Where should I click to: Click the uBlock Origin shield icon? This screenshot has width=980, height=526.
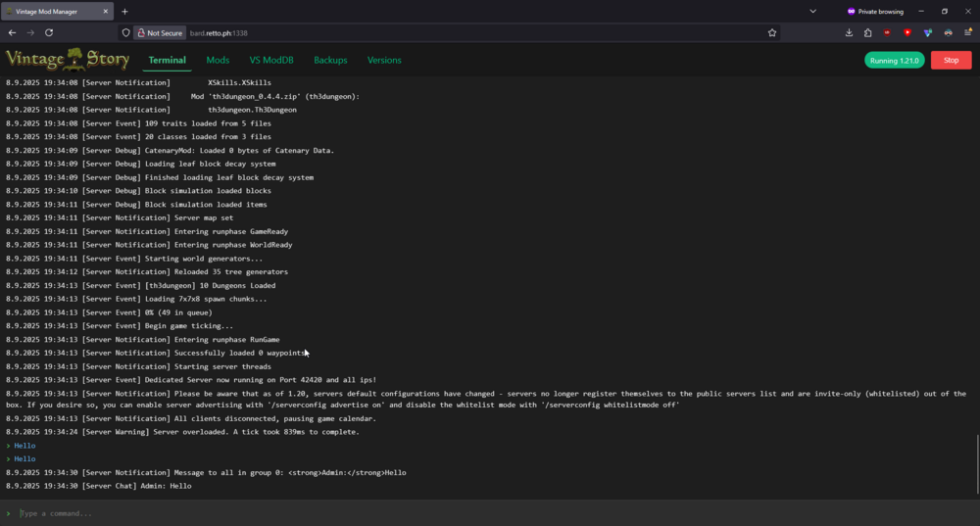click(x=888, y=32)
